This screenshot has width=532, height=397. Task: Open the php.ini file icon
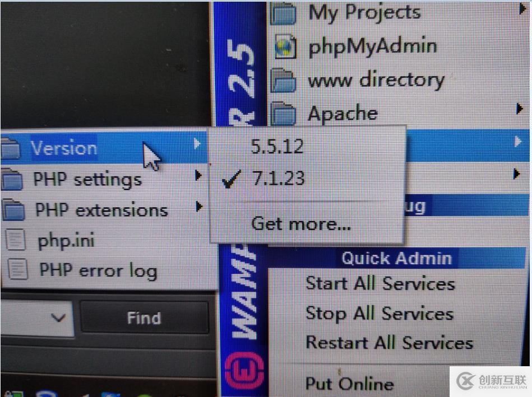coord(16,240)
